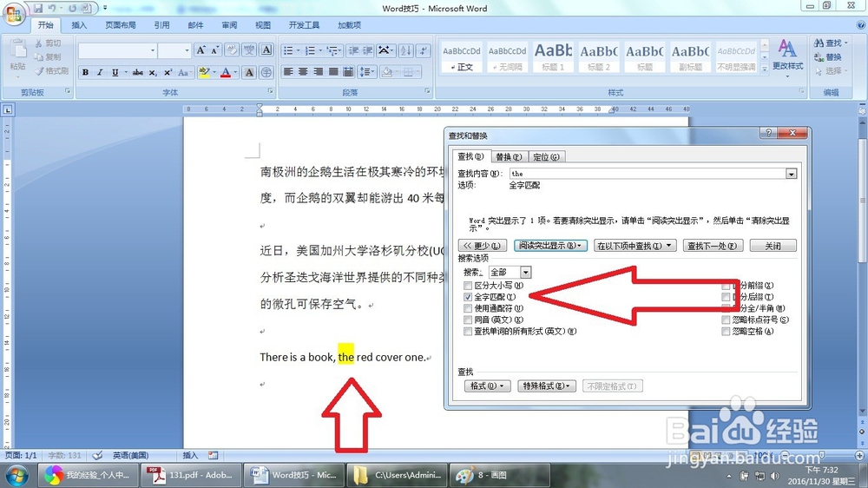Image resolution: width=868 pixels, height=488 pixels.
Task: Click the line spacing icon
Action: tap(365, 72)
